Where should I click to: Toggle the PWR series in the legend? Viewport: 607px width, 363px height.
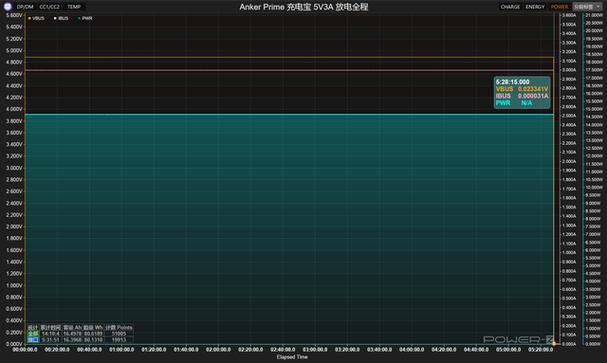click(x=85, y=18)
